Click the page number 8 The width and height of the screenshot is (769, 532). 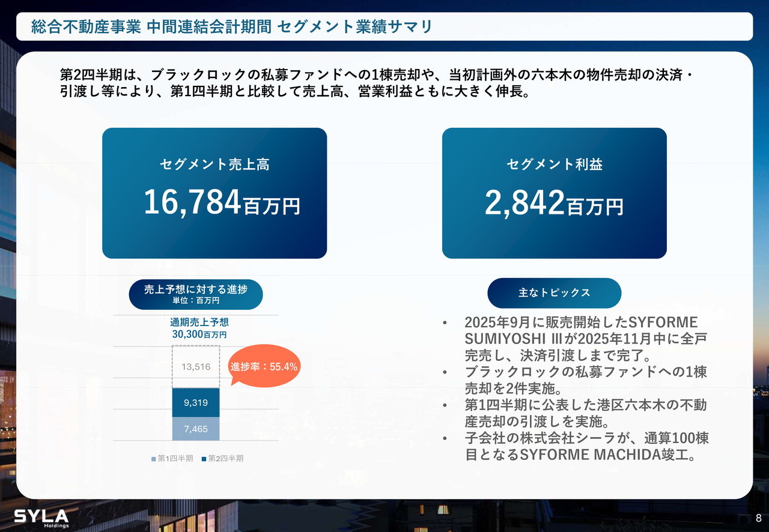point(758,518)
